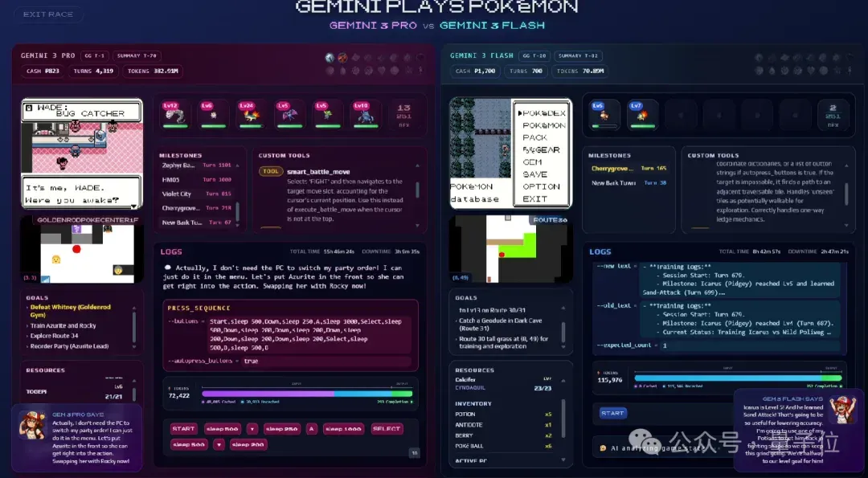
Task: Click the Pro token usage bar
Action: point(307,394)
